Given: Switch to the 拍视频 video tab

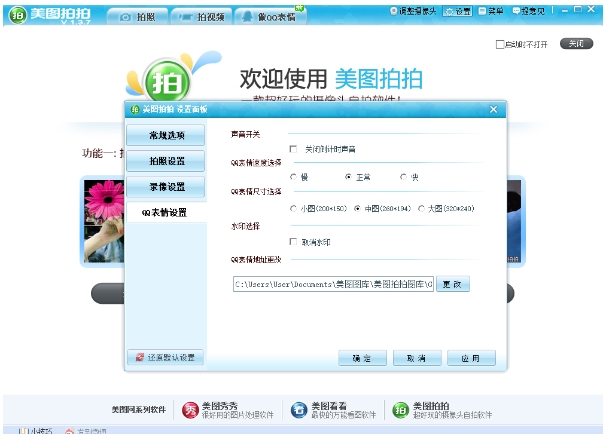Looking at the screenshot, I should [x=201, y=17].
